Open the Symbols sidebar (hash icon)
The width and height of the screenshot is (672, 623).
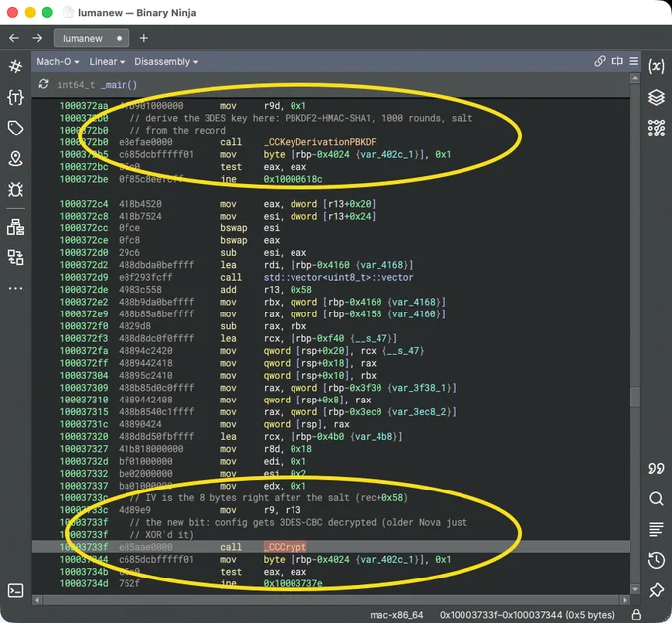coord(16,66)
